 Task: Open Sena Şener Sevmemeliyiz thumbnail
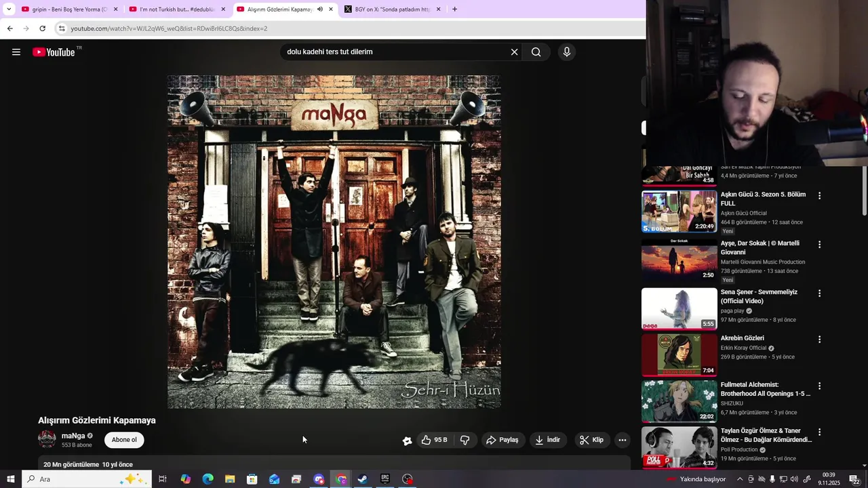[x=679, y=309]
